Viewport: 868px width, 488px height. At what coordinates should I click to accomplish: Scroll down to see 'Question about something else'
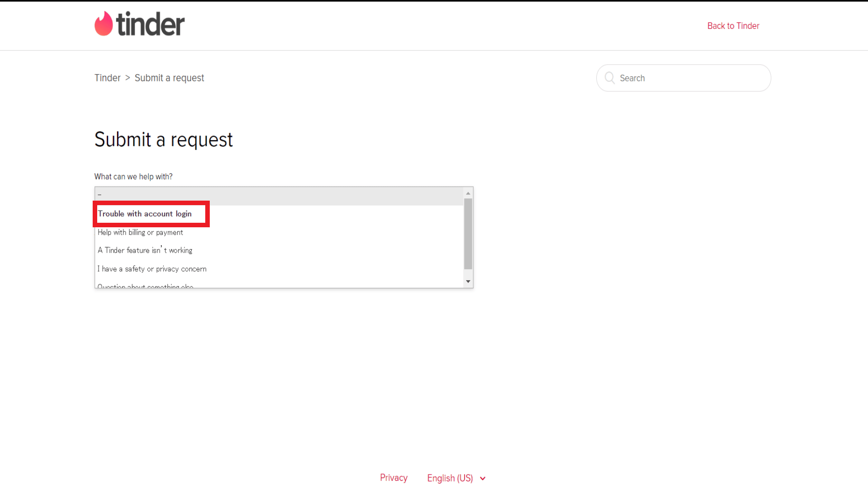tap(146, 286)
